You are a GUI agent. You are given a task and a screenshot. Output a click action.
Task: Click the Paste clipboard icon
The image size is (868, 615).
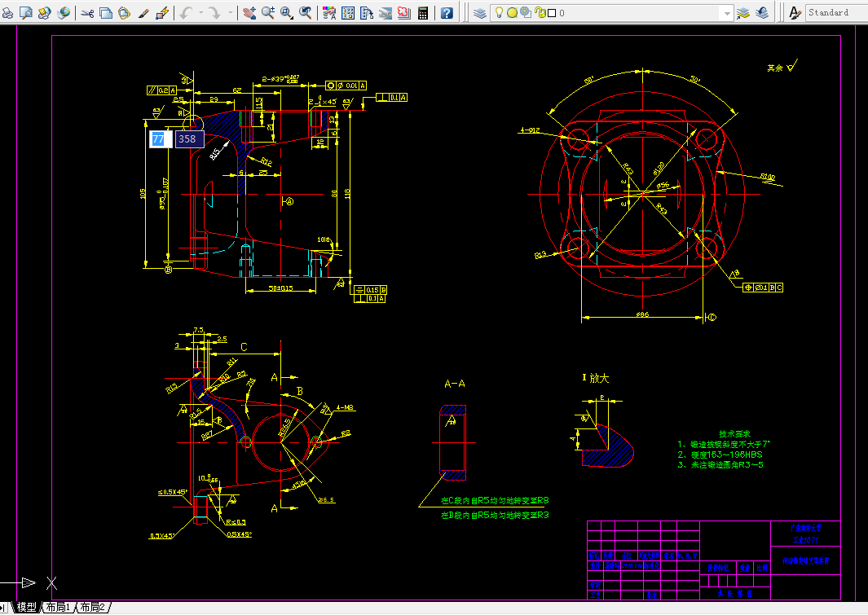pos(125,13)
